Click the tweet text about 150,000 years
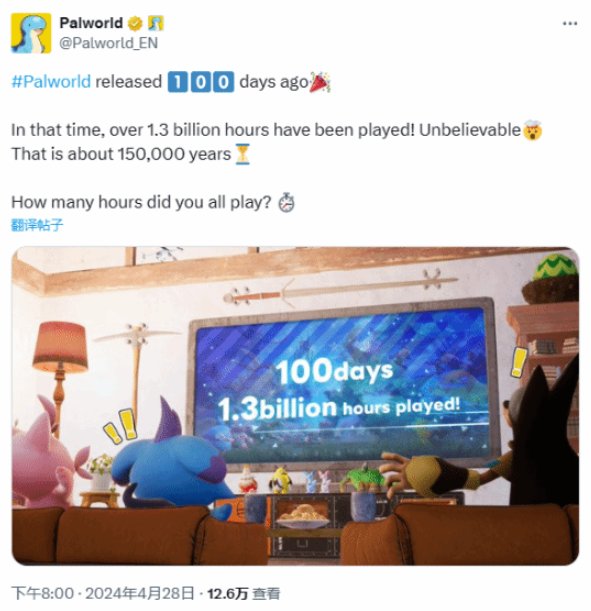This screenshot has height=611, width=591. (121, 154)
